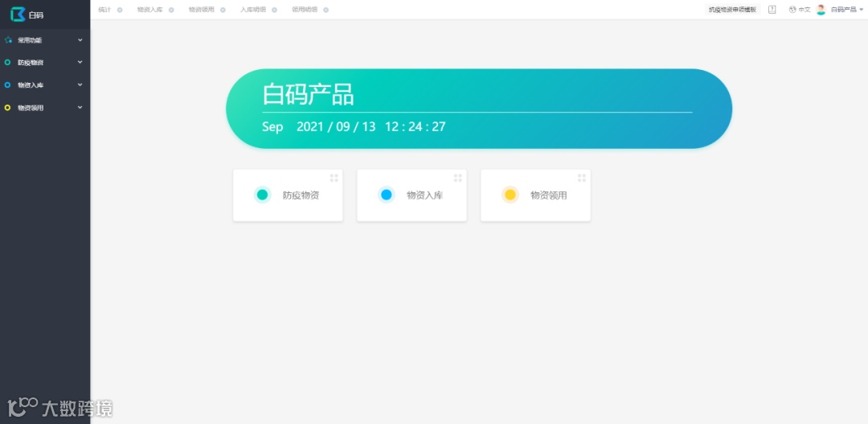Click the date 2021 / 09 / 13
Screen dimensions: 868x424
[336, 127]
